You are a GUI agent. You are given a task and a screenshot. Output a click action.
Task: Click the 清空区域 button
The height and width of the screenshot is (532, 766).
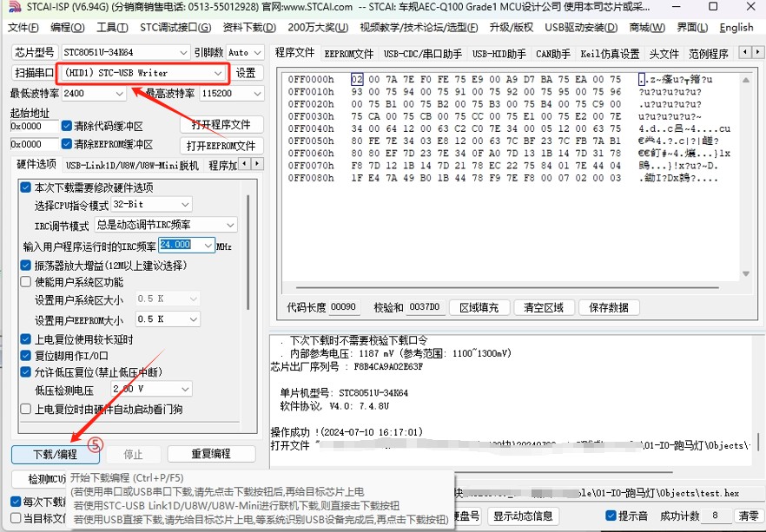544,307
